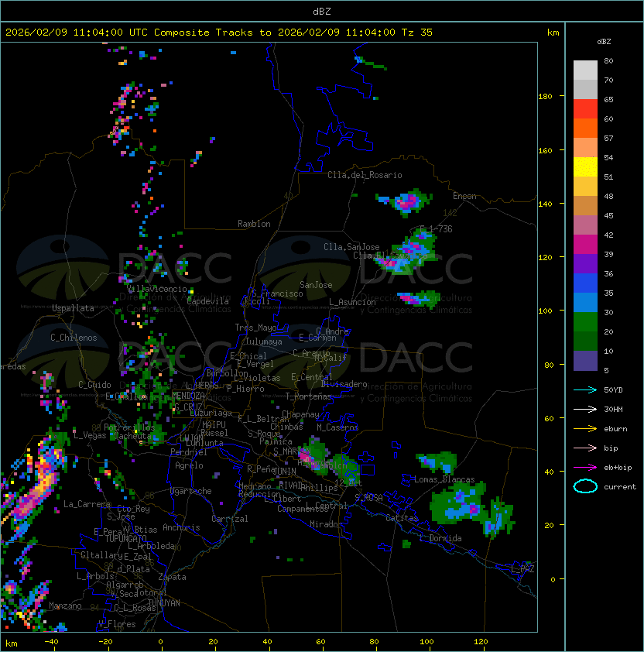Click the yellow eburn arrow symbol
Image resolution: width=644 pixels, height=652 pixels.
[585, 429]
